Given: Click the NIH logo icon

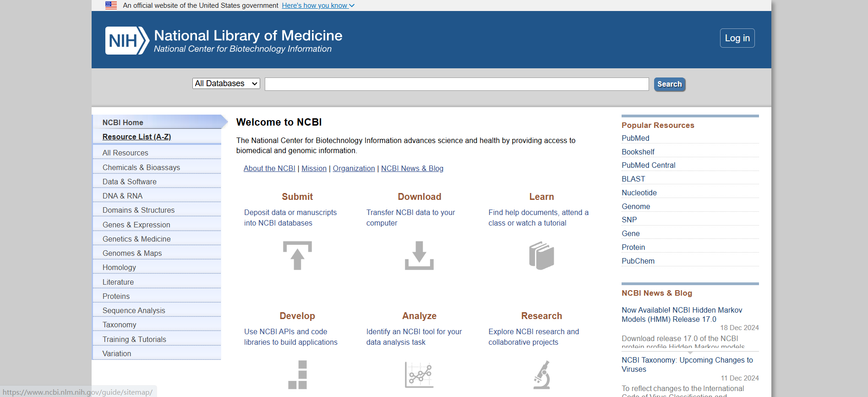Looking at the screenshot, I should point(127,40).
